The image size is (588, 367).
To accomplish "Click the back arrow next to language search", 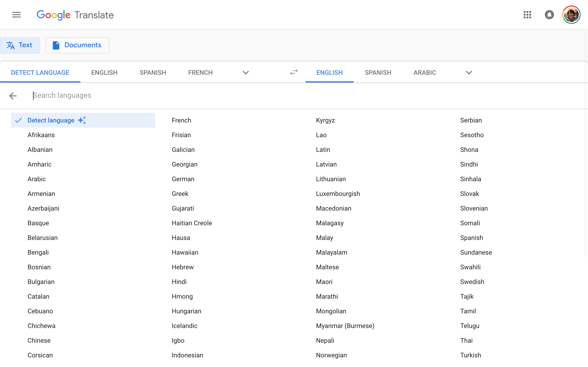I will coord(13,96).
